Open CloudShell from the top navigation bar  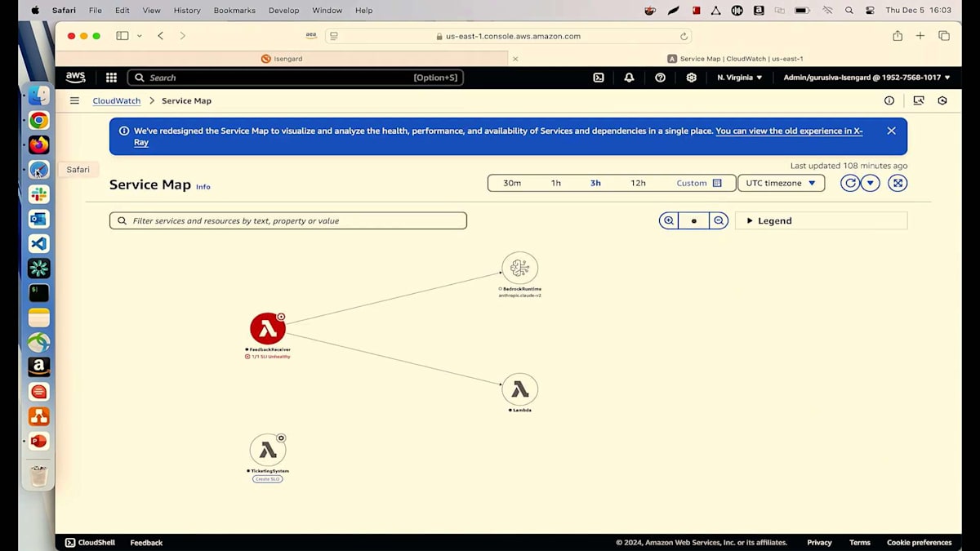[x=599, y=78]
